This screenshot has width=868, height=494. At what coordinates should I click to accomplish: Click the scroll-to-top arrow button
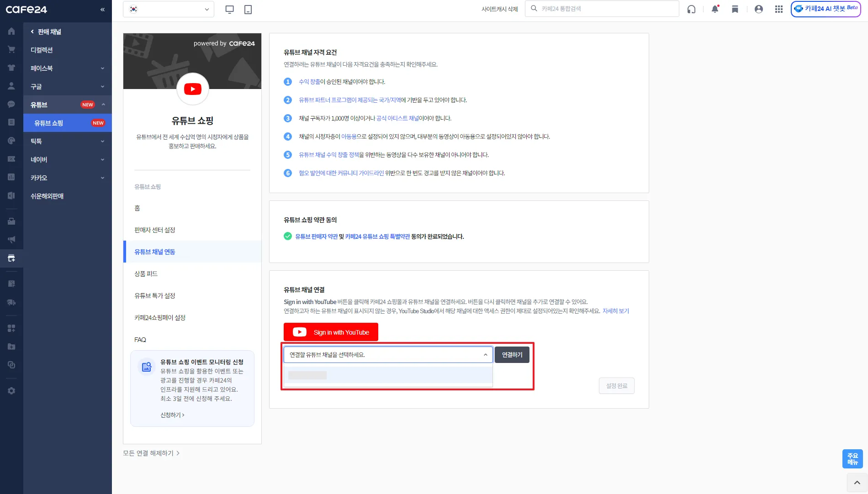(857, 483)
